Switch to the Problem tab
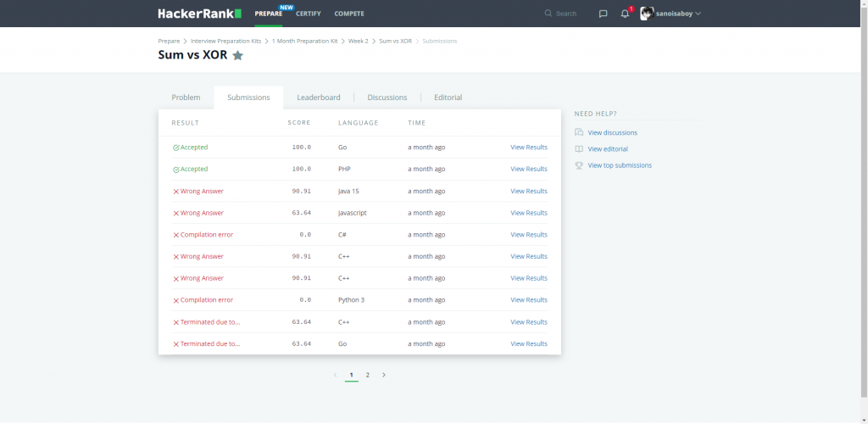 coord(186,98)
